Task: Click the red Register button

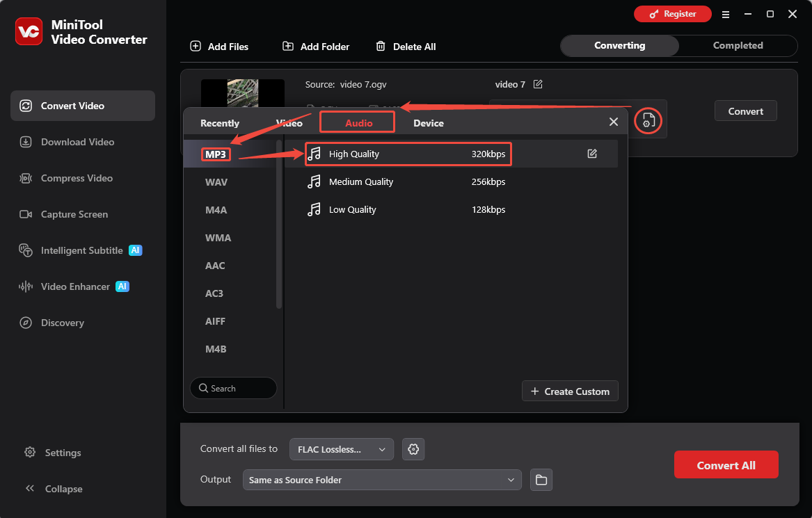Action: (673, 14)
